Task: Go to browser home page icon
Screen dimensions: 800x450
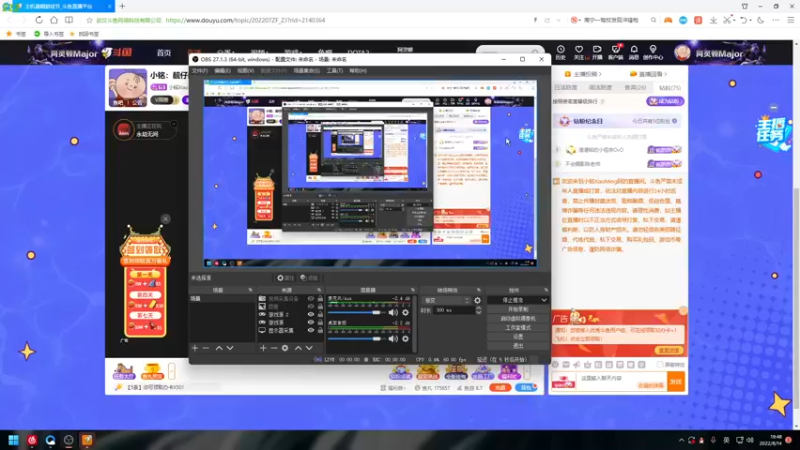Action: coord(54,20)
